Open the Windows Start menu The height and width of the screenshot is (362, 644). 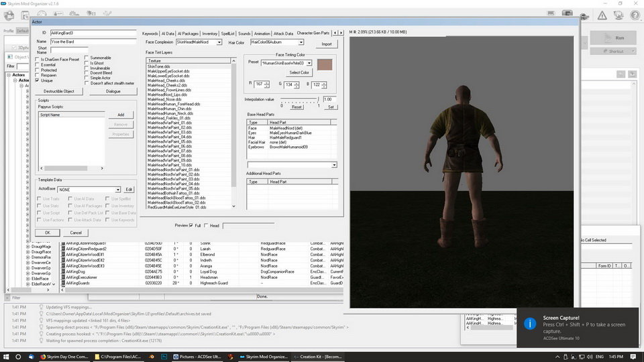click(6, 357)
